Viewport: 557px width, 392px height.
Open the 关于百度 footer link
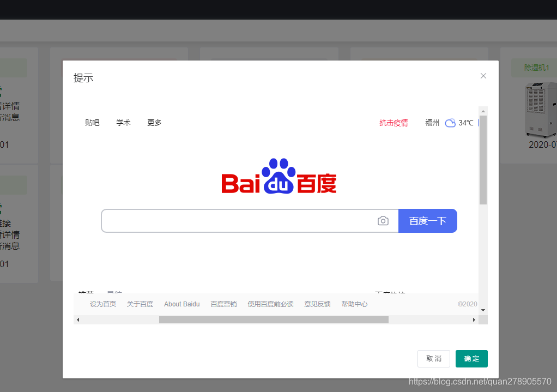(140, 304)
